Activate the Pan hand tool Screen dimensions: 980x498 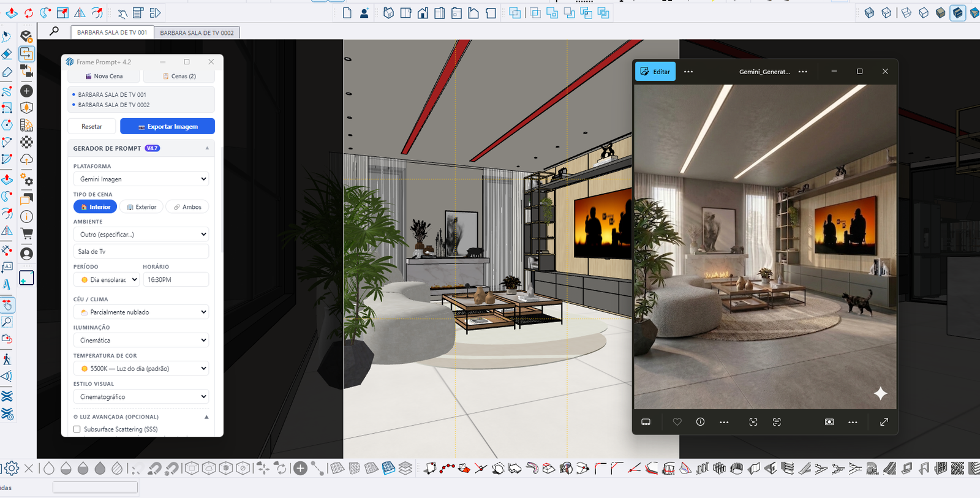coord(7,305)
